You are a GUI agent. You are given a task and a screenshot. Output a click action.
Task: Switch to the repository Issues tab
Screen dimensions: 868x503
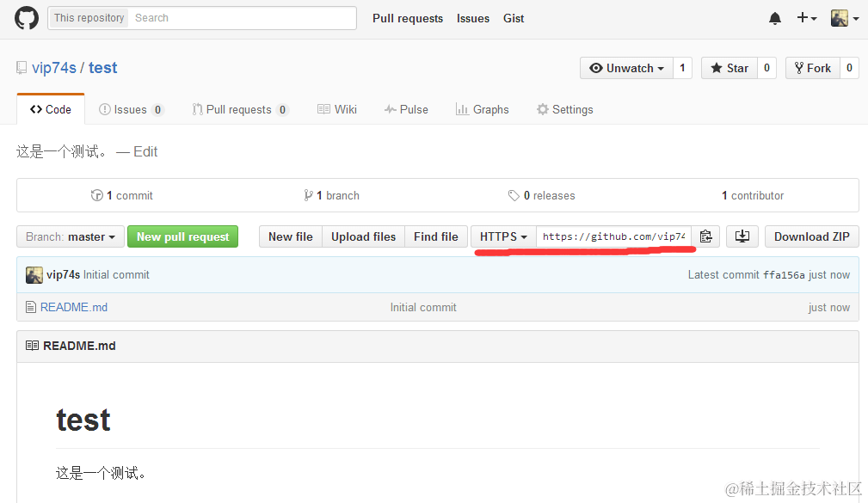pos(132,109)
